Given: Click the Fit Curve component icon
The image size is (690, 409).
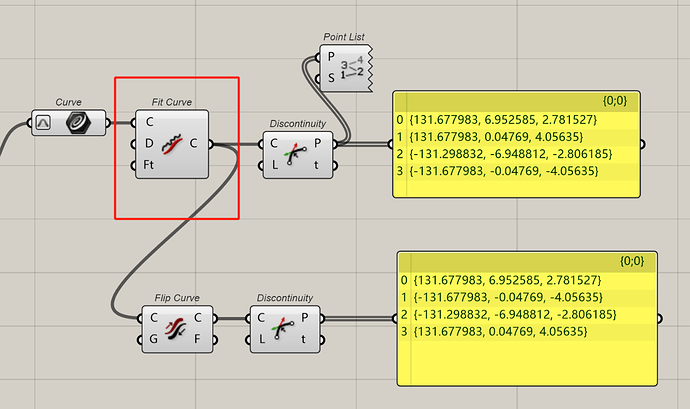Looking at the screenshot, I should [x=172, y=143].
